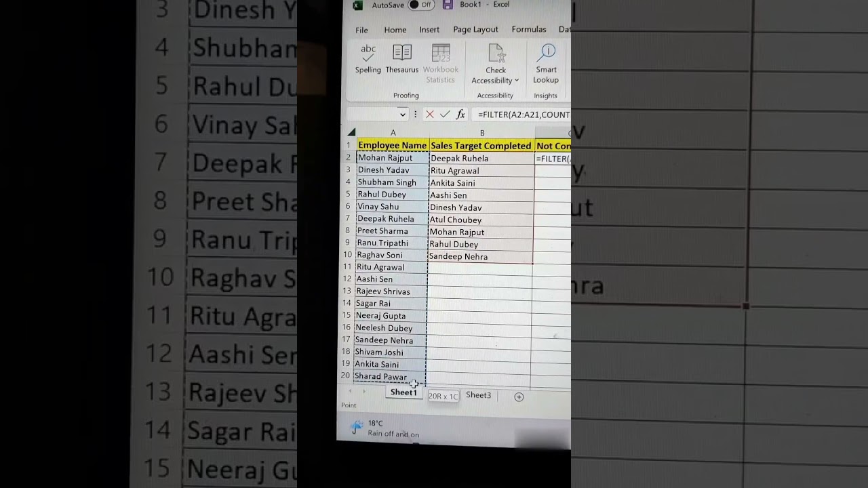Select Atul Choubey in column B

[481, 220]
